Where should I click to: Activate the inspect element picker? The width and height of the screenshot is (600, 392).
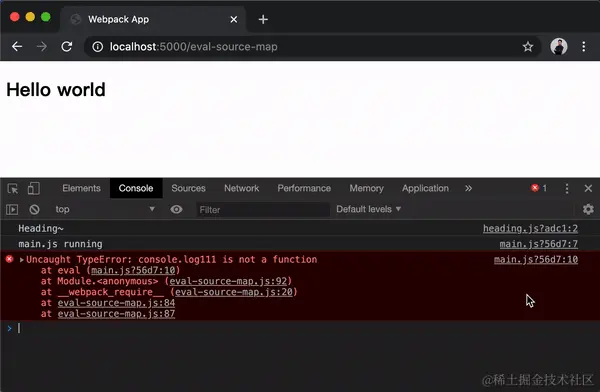point(13,188)
